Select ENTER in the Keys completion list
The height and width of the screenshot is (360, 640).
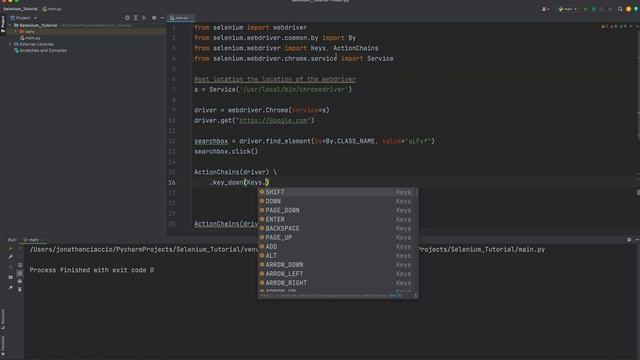tap(337, 219)
